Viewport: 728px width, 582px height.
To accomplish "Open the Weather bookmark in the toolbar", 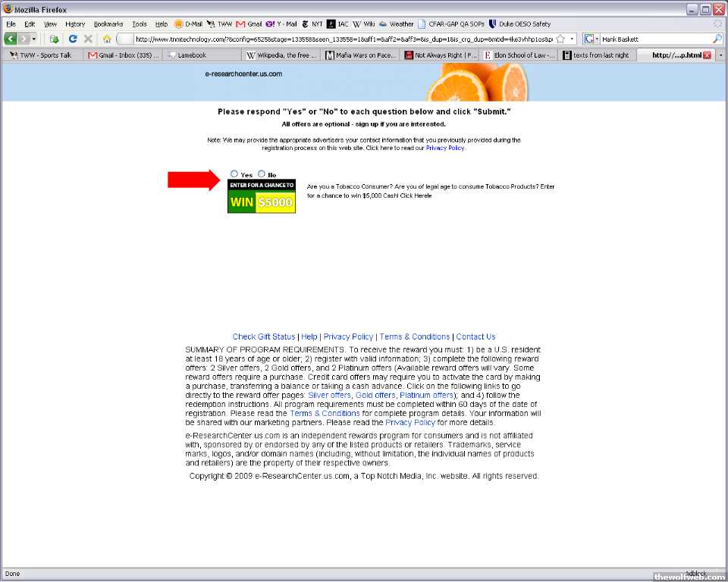I will pos(396,24).
